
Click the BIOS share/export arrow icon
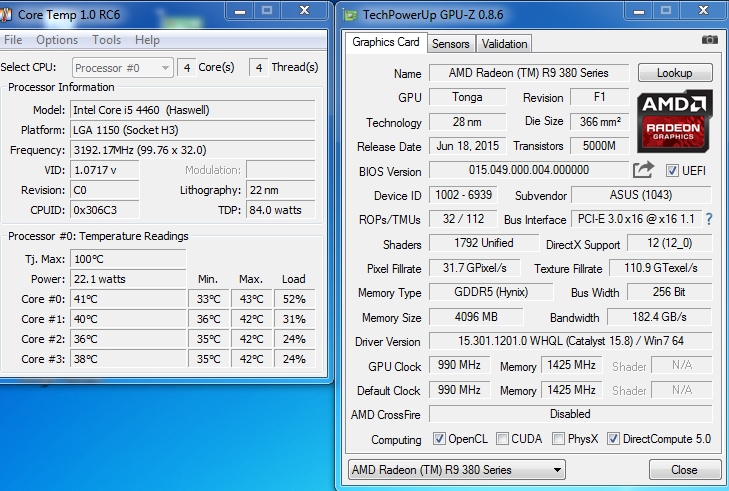pyautogui.click(x=643, y=170)
